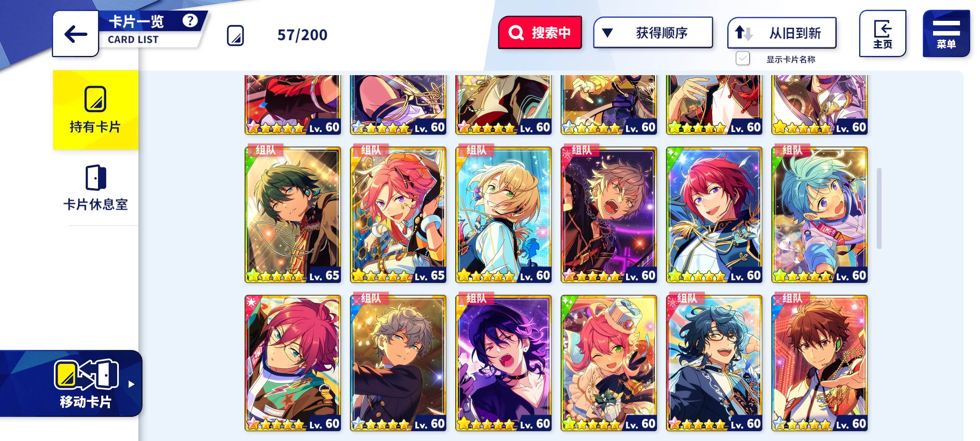The image size is (980, 441).
Task: Open the 获得顺序 sort dropdown
Action: (x=653, y=33)
